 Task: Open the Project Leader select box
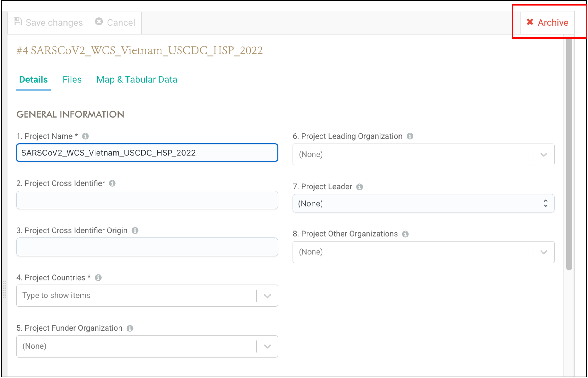[423, 203]
